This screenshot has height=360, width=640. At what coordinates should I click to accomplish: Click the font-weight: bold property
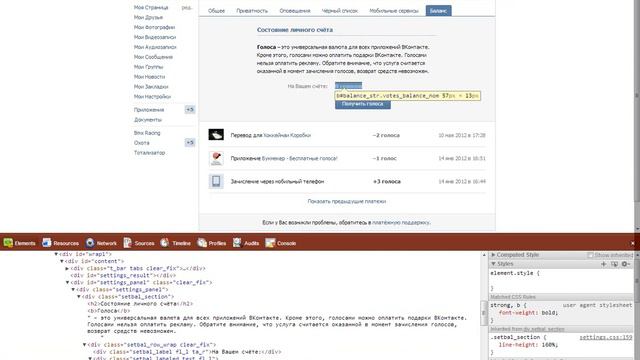coord(528,313)
